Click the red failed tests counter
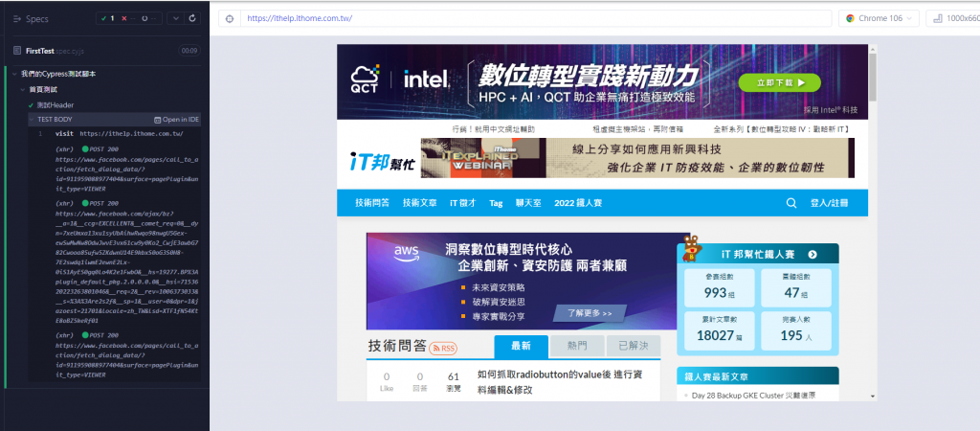Viewport: 980px width, 431px height. coord(127,19)
